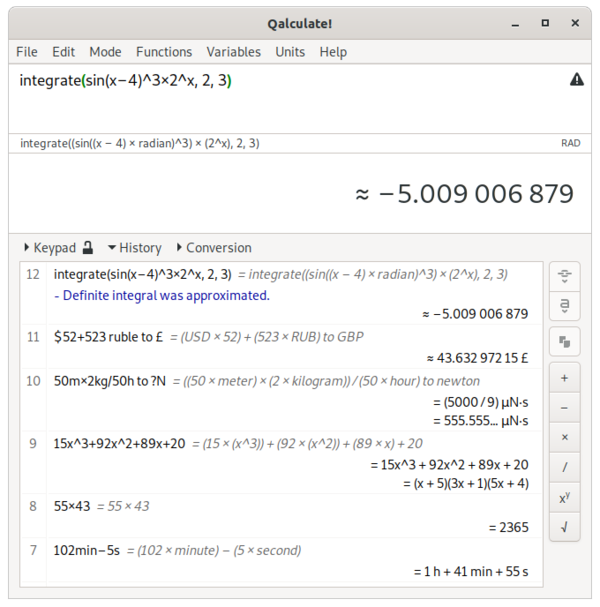
Task: Select history result ≈ −5.009 006 879
Action: click(x=475, y=314)
